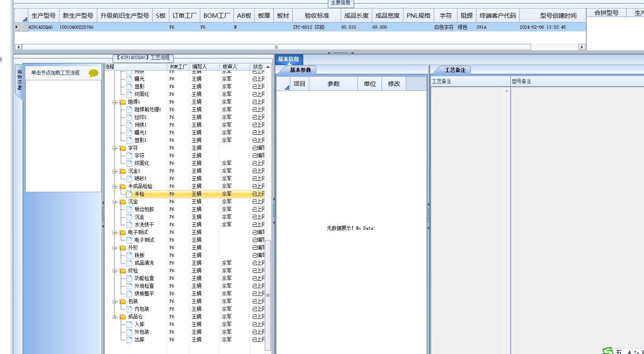
Task: Collapse the 沉金 folder node
Action: (x=115, y=202)
